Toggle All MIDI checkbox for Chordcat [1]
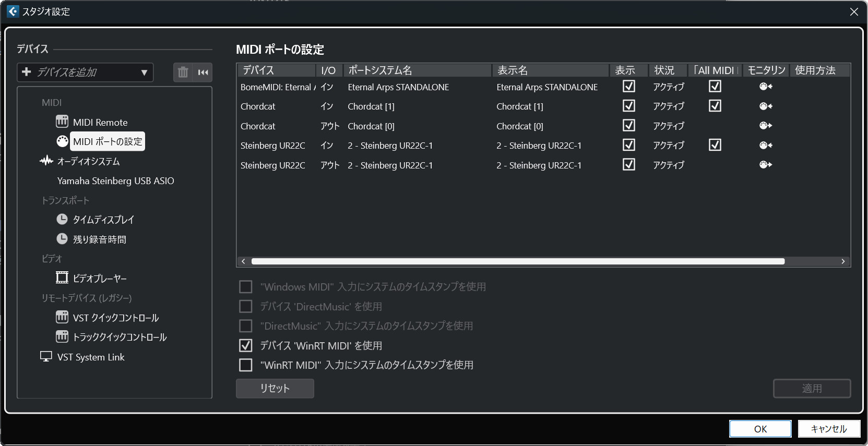 pos(715,106)
